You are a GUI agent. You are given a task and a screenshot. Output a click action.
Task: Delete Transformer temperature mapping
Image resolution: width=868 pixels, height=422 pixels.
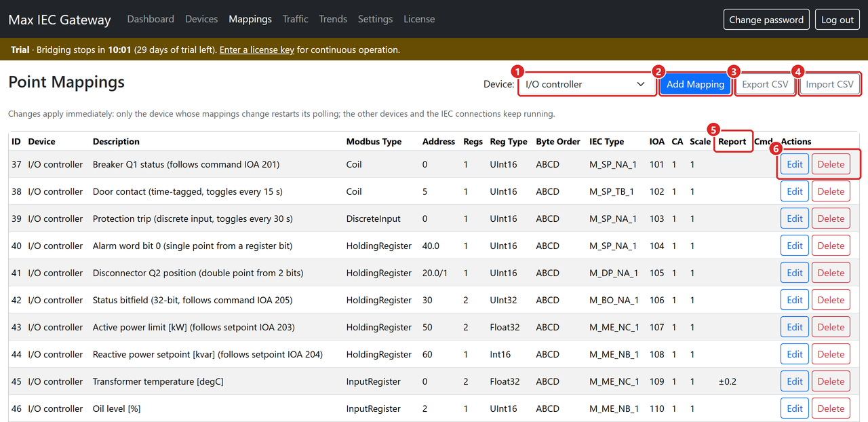831,381
